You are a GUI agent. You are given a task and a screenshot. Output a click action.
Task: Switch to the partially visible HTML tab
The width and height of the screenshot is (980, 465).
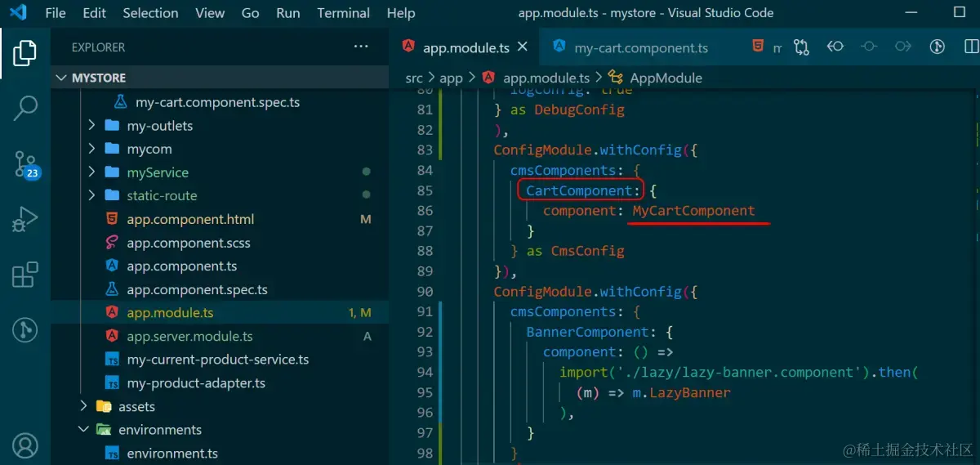click(x=766, y=47)
